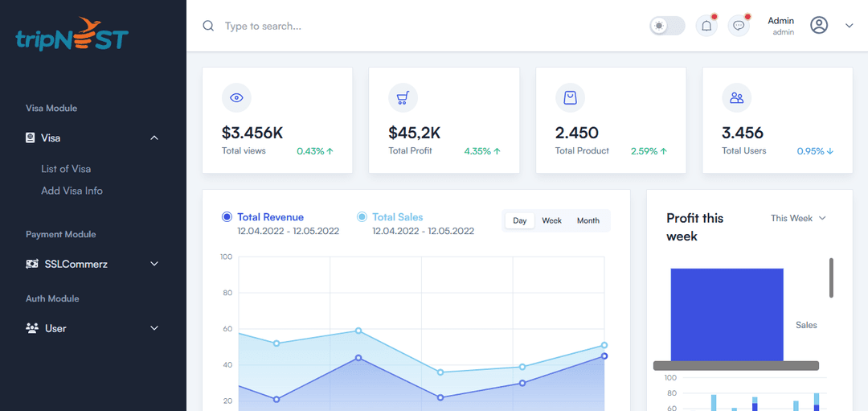Viewport: 868px width, 411px height.
Task: Toggle the dark mode switch
Action: [667, 26]
